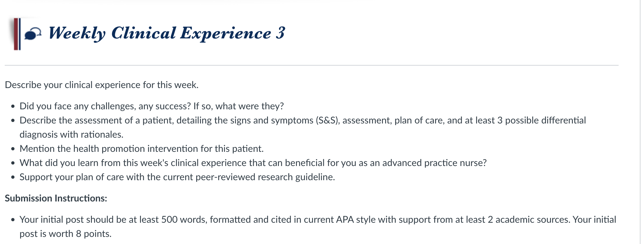Click the discussion speech bubble icon

point(32,34)
